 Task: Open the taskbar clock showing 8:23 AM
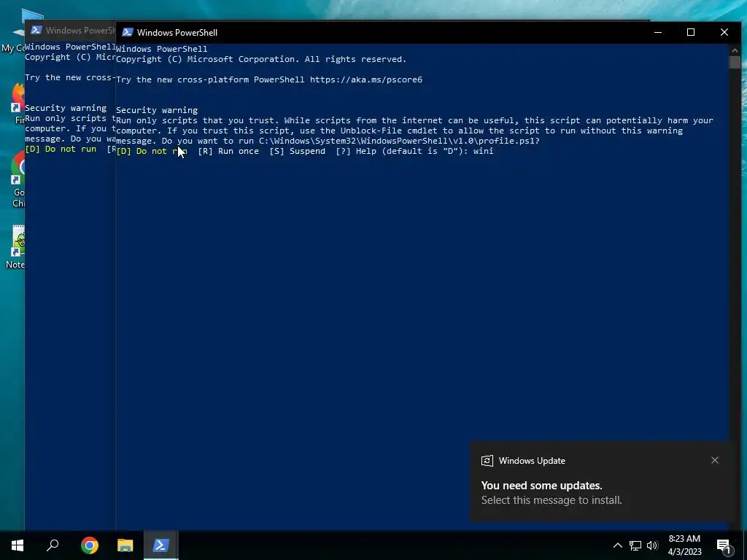click(684, 545)
